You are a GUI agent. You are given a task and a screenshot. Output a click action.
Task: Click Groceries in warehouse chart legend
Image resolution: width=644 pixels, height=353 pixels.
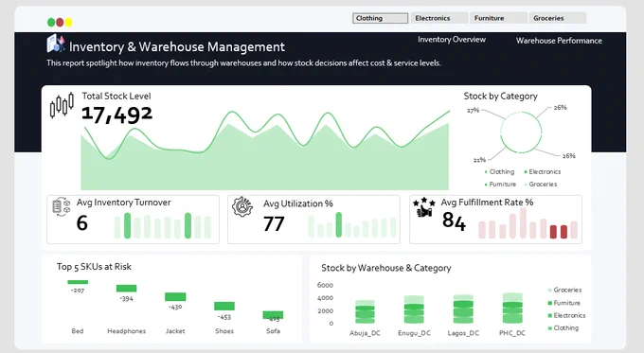click(x=565, y=290)
